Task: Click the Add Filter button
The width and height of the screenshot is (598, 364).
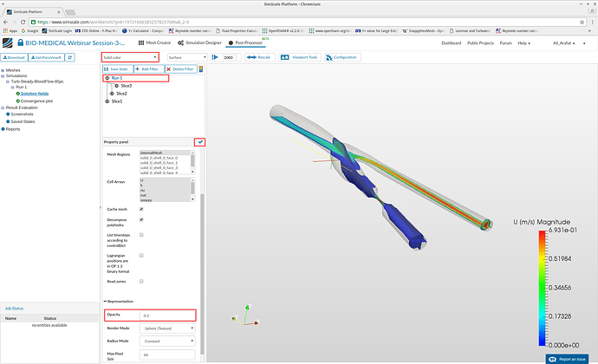Action: 149,69
